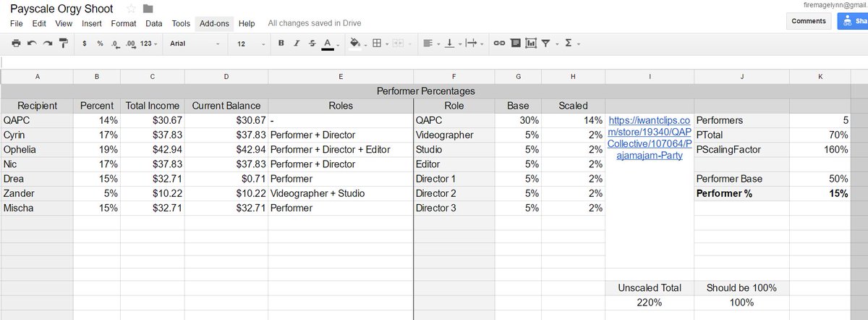Select the Paint format tool
The width and height of the screenshot is (868, 320).
tap(63, 43)
